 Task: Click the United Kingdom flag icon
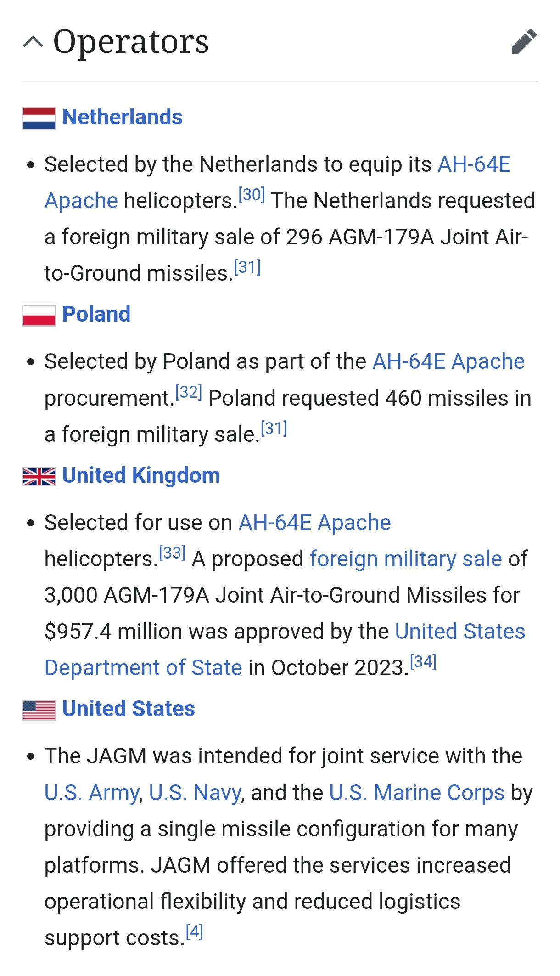39,476
